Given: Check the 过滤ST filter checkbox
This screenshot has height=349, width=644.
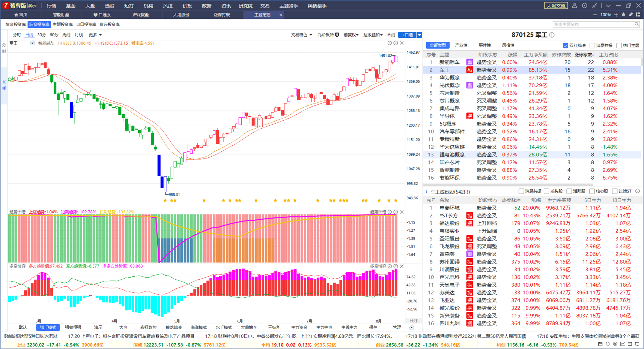Looking at the screenshot, I should tap(614, 191).
